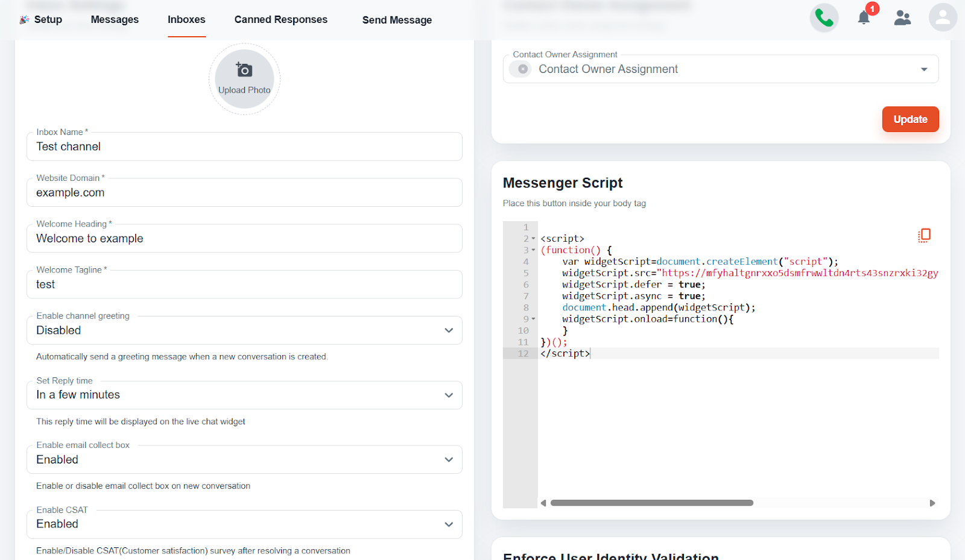The image size is (965, 560).
Task: Click the Inbox Name field
Action: (244, 146)
